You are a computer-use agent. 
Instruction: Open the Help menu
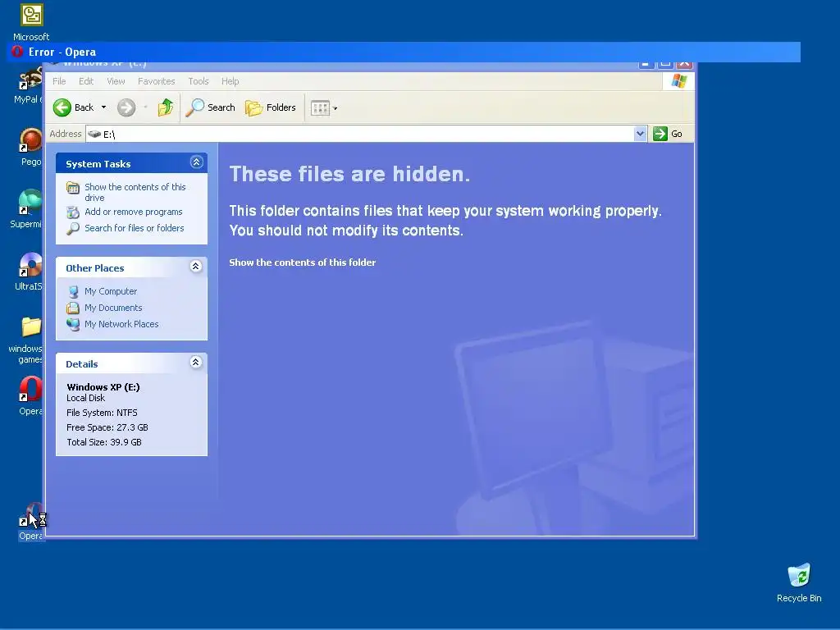coord(230,81)
